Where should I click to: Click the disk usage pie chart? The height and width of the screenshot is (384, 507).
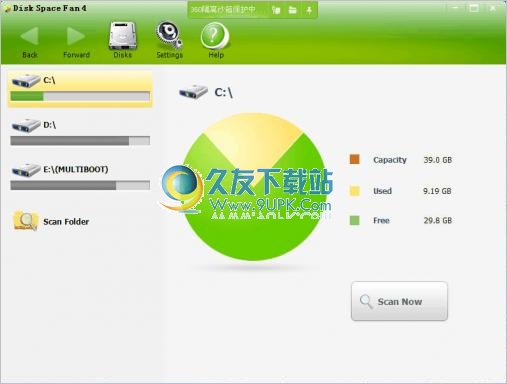click(254, 187)
